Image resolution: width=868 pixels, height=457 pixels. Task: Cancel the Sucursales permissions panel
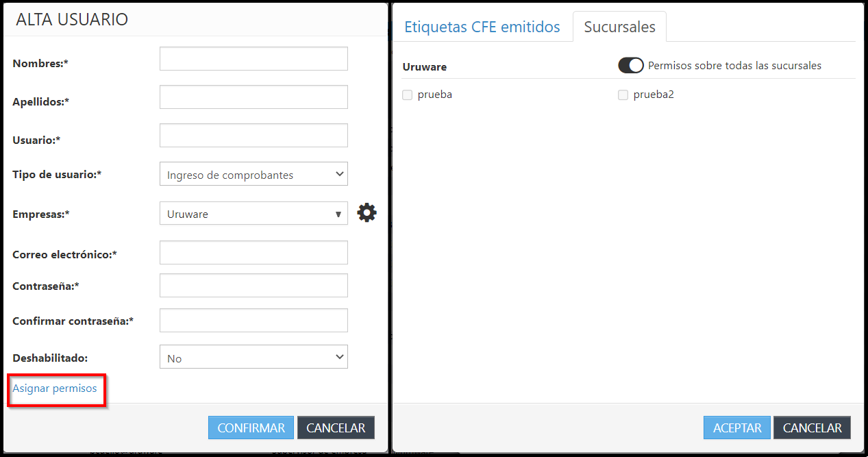[x=812, y=428]
